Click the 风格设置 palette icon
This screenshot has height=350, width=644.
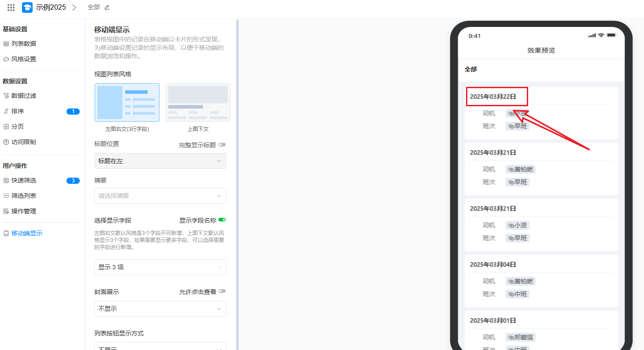click(x=6, y=59)
